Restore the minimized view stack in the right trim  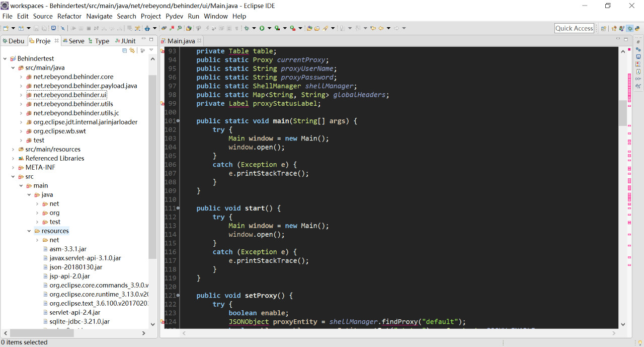click(638, 42)
